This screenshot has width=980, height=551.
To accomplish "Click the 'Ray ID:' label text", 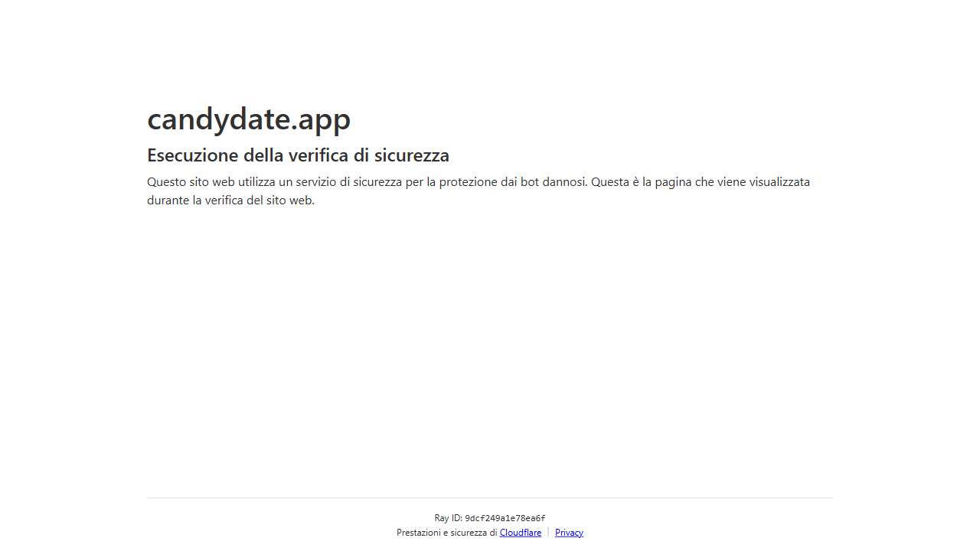I will click(448, 518).
